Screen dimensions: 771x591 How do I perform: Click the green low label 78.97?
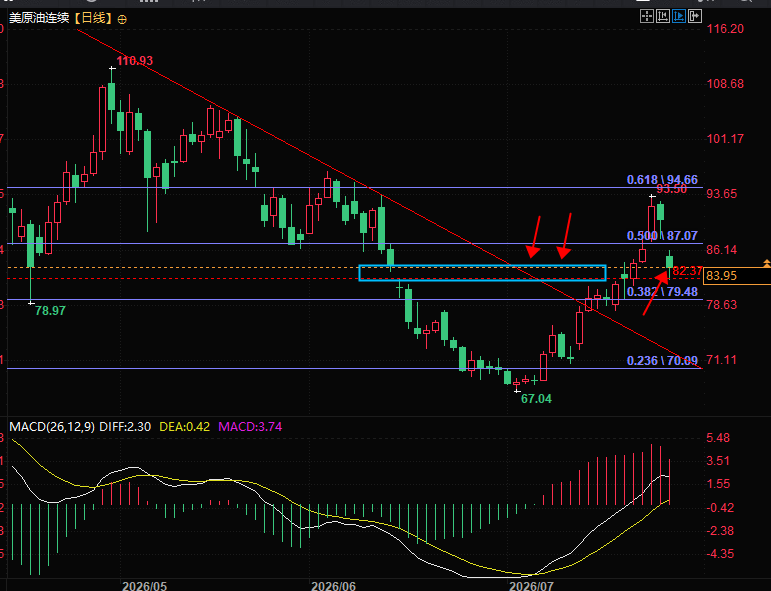click(x=50, y=311)
